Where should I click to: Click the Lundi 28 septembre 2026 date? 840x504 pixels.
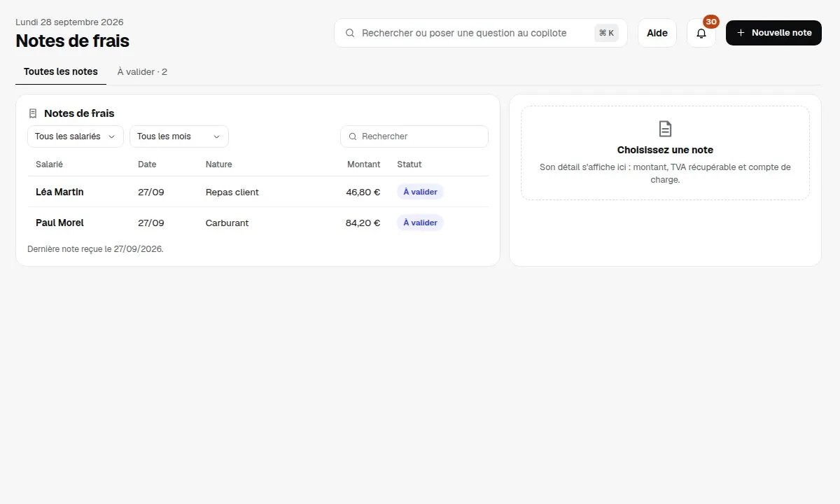pyautogui.click(x=69, y=22)
